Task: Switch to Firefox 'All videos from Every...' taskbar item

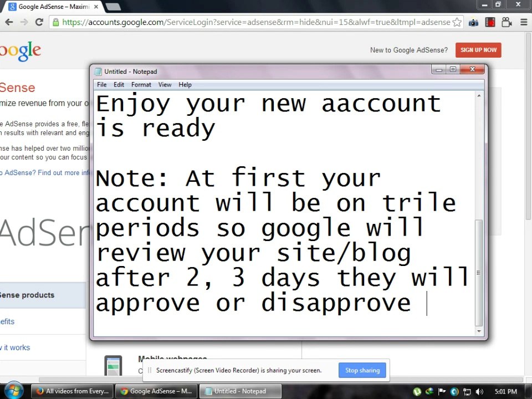Action: point(72,391)
